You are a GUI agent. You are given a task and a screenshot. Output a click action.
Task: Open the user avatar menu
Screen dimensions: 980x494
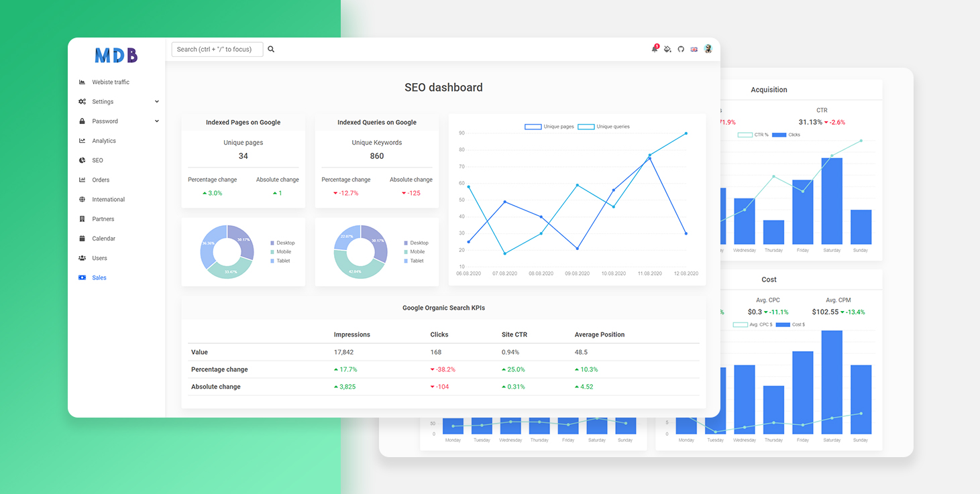pos(708,49)
